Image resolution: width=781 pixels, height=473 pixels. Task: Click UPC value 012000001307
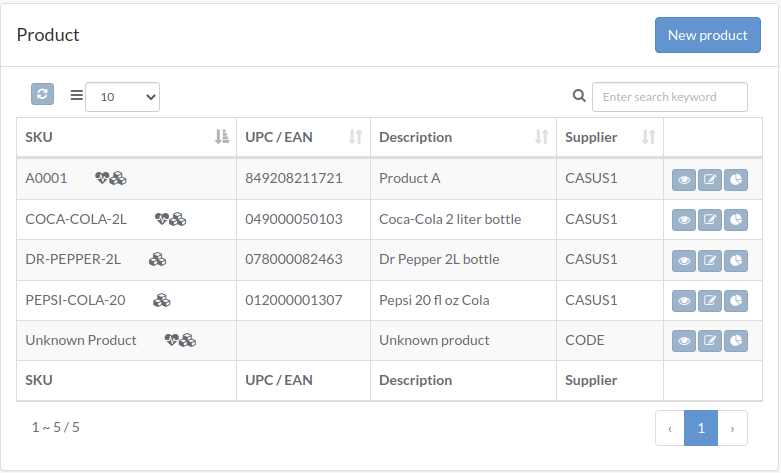[x=294, y=300]
